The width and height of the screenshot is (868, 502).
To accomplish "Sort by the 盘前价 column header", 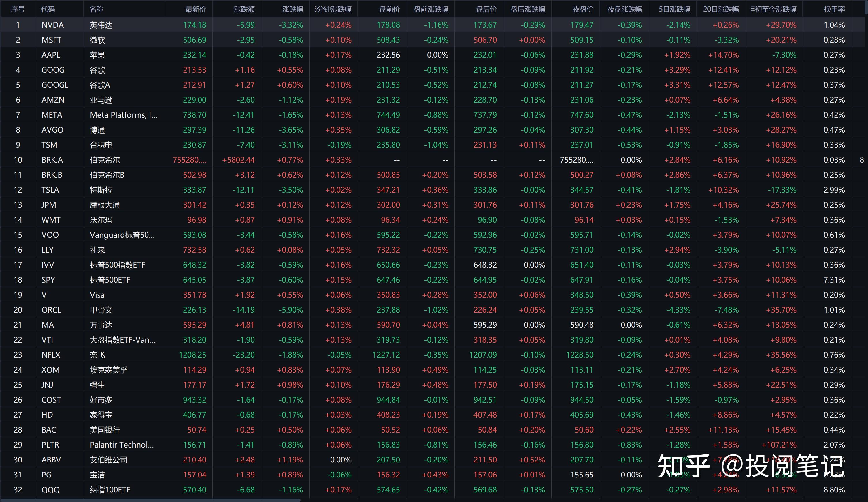I will [389, 9].
